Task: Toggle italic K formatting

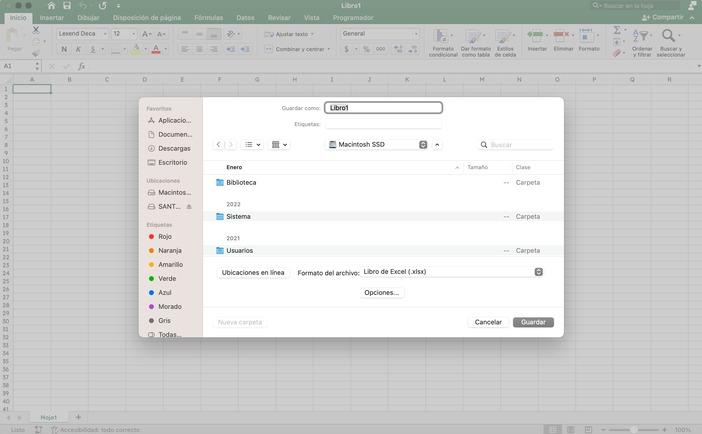Action: click(78, 49)
